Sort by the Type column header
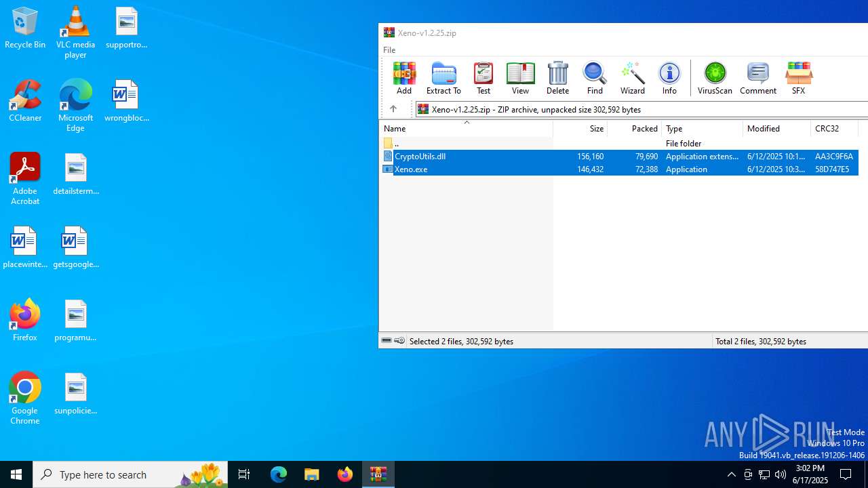This screenshot has height=488, width=868. point(702,128)
